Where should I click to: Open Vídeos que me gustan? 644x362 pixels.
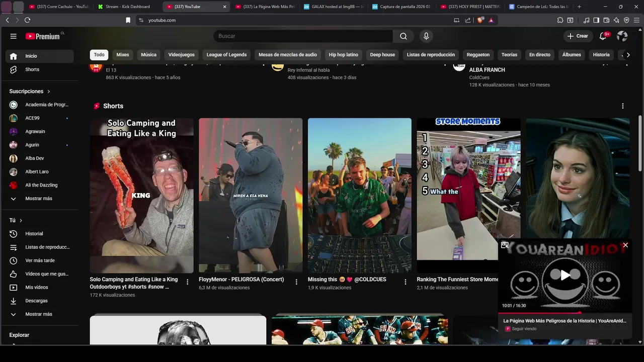[x=39, y=274]
